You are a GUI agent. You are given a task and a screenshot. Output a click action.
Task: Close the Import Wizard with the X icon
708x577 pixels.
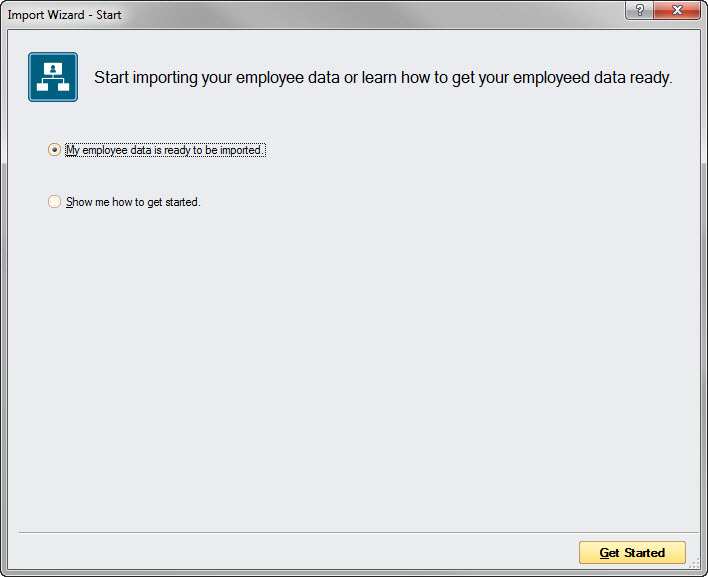677,10
